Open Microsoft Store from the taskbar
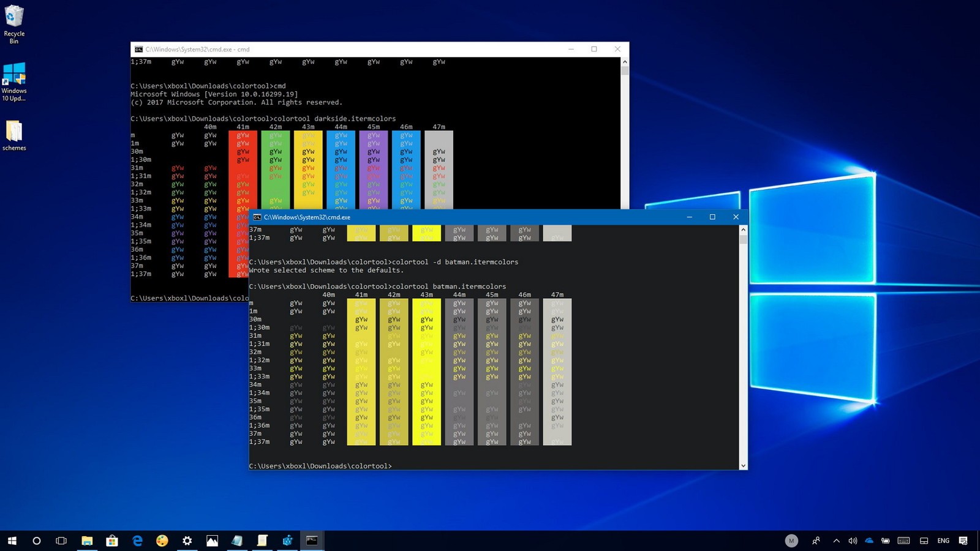980x551 pixels. click(111, 541)
